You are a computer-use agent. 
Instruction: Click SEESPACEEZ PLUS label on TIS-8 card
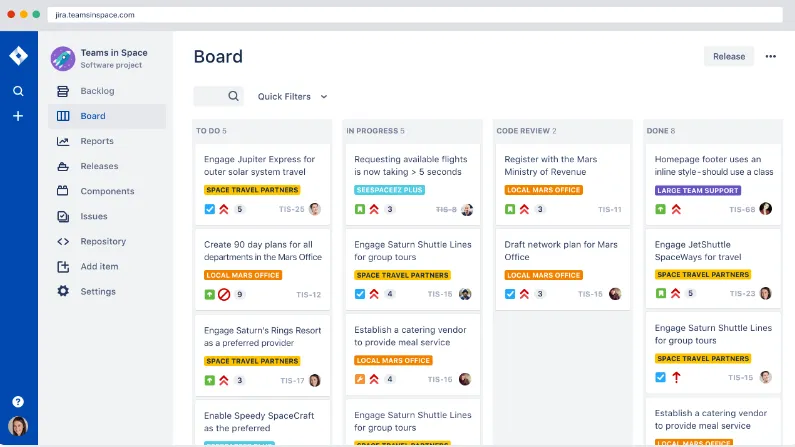click(389, 190)
